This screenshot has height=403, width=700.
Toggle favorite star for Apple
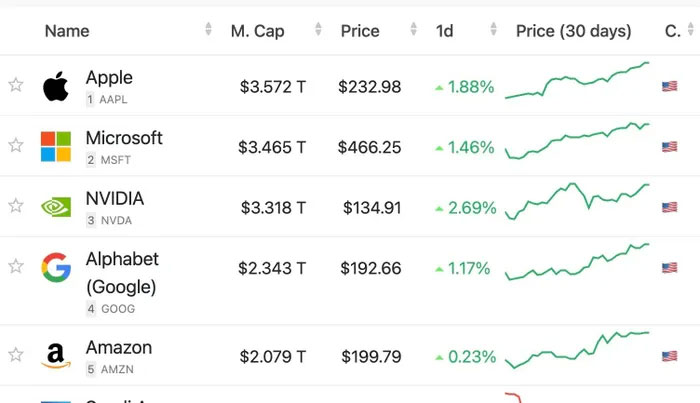[x=16, y=86]
